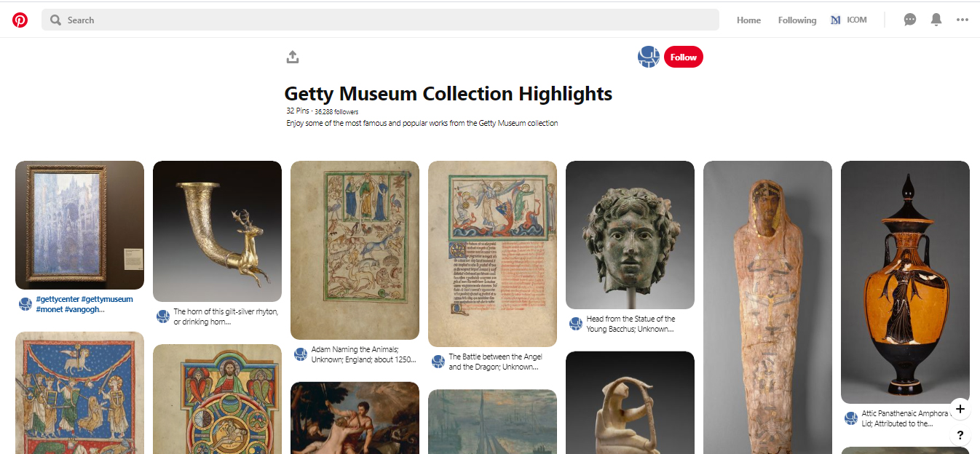Click the ICOM profile icon

[x=836, y=20]
